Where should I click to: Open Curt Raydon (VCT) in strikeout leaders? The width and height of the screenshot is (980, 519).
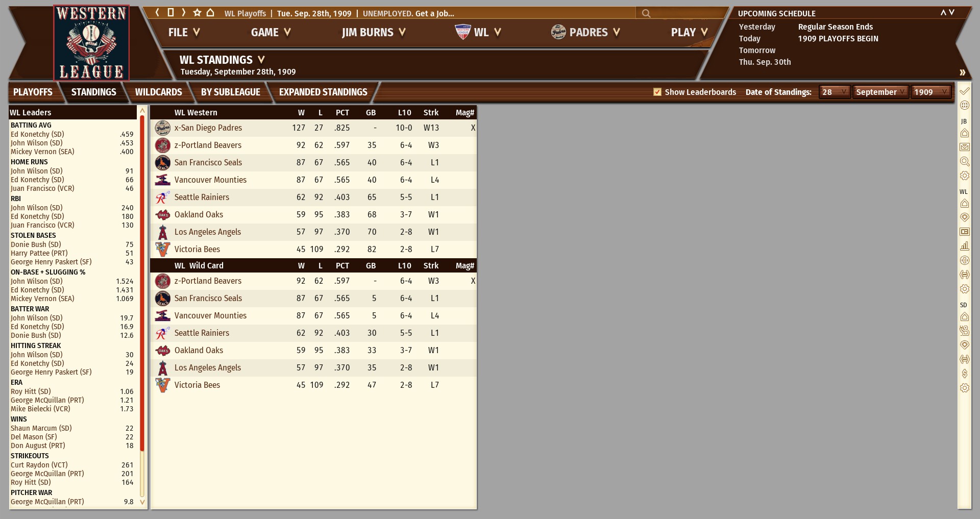pos(39,465)
